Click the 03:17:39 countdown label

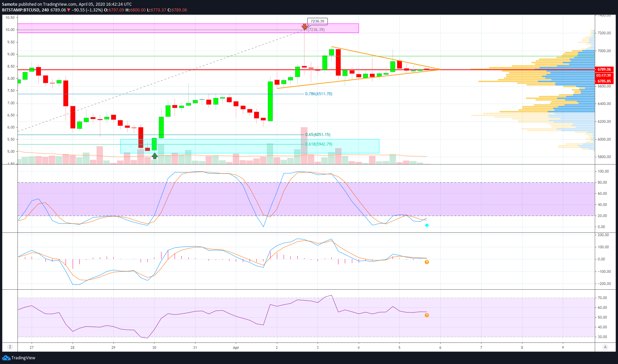click(604, 75)
